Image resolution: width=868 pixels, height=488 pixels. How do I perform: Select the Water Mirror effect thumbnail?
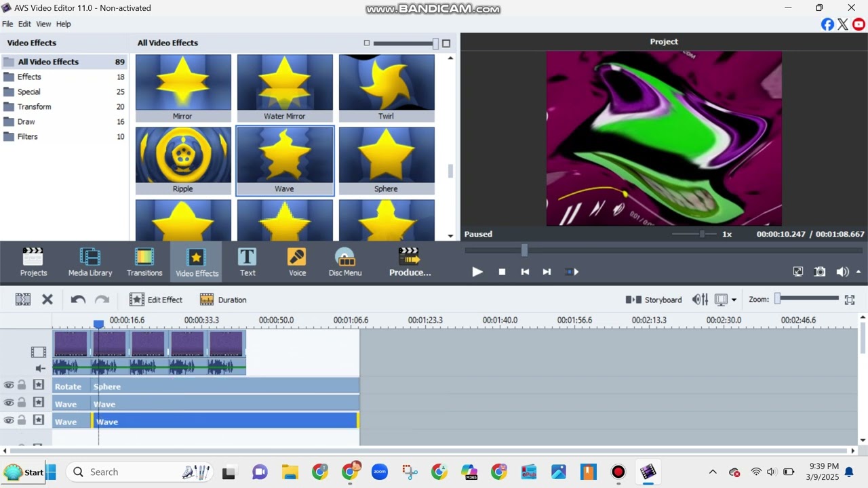click(x=285, y=88)
